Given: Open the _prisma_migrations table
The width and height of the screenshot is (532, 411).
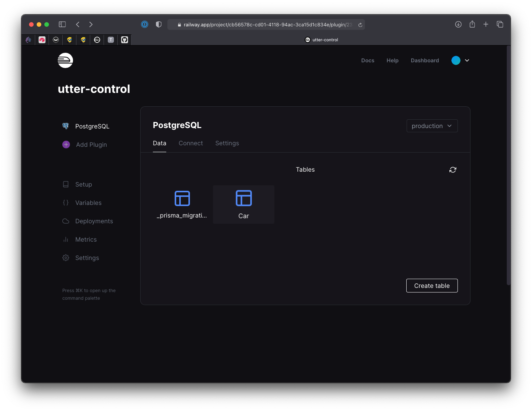Looking at the screenshot, I should (182, 205).
